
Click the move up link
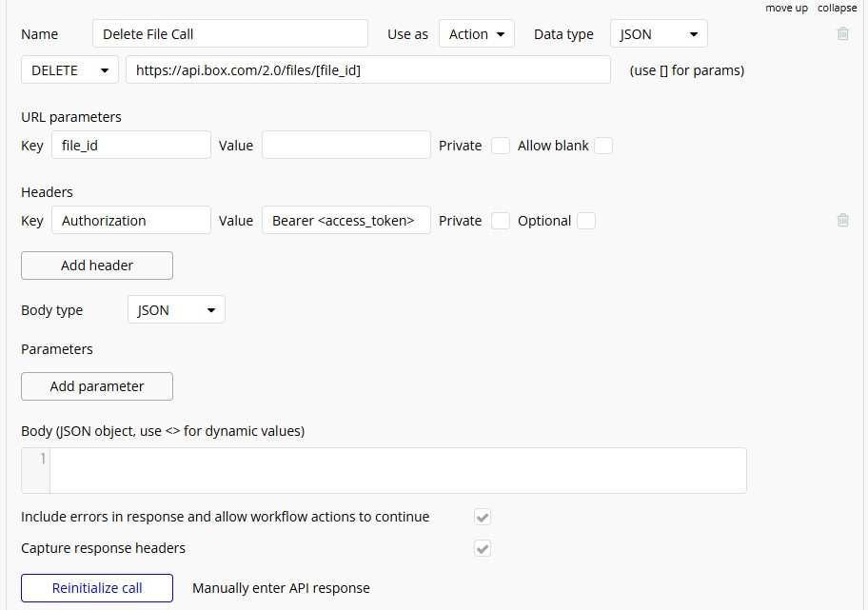786,8
